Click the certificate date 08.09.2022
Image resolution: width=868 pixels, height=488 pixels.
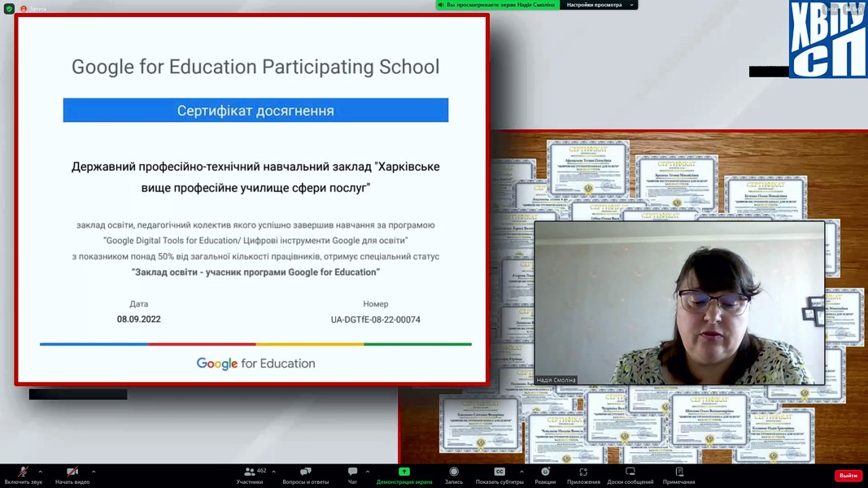point(139,320)
